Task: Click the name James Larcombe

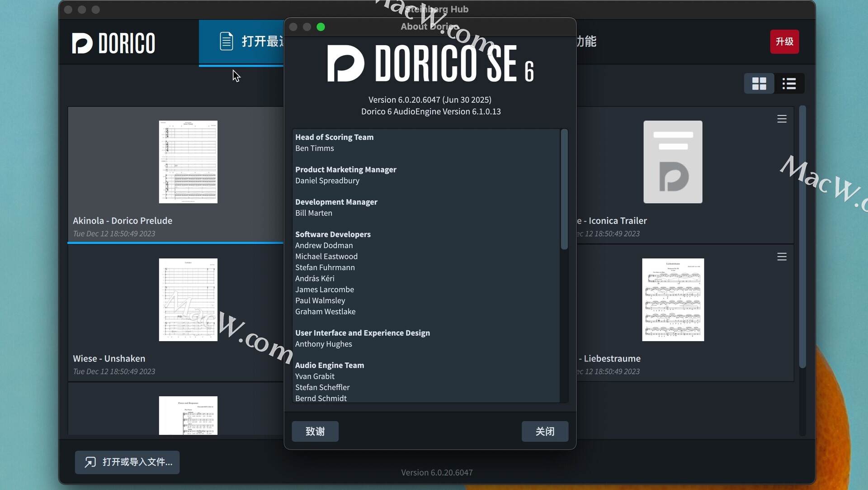Action: 325,290
